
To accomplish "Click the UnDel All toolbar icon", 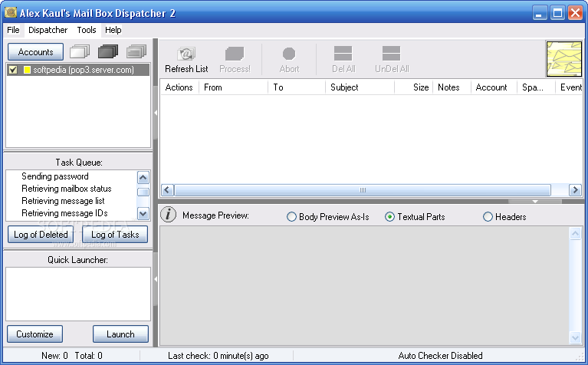I will tap(392, 53).
